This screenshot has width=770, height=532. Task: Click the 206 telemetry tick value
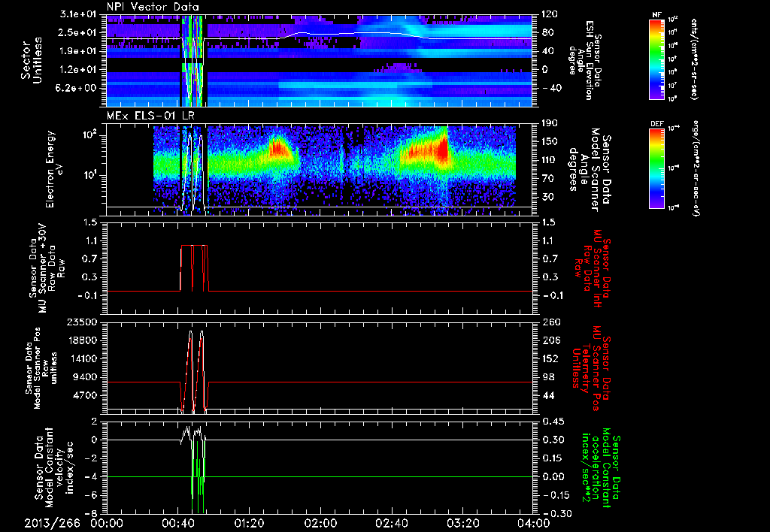click(x=550, y=340)
